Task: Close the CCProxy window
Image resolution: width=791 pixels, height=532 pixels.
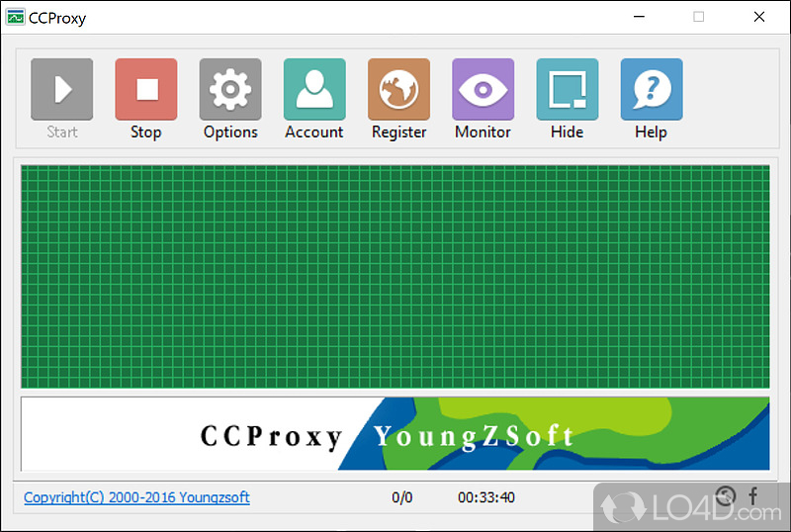Action: (x=759, y=17)
